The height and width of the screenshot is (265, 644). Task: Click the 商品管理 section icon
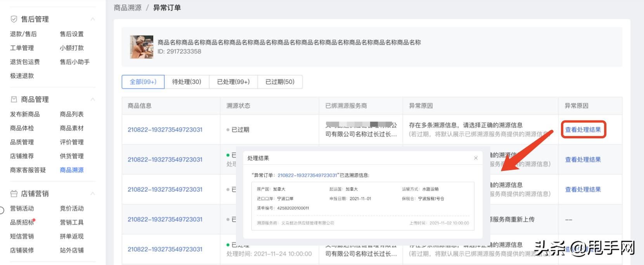[x=14, y=99]
